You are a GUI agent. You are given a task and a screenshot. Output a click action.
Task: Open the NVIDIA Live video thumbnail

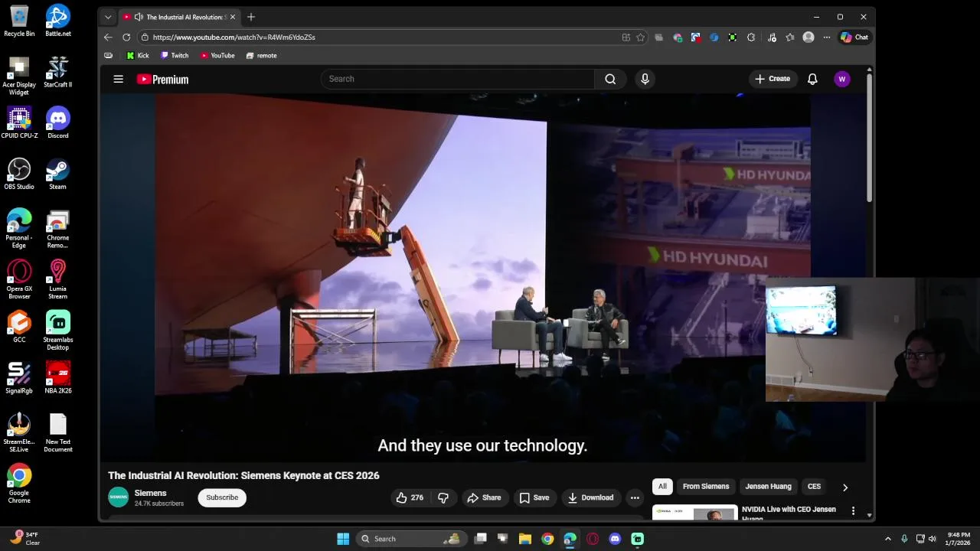point(695,513)
